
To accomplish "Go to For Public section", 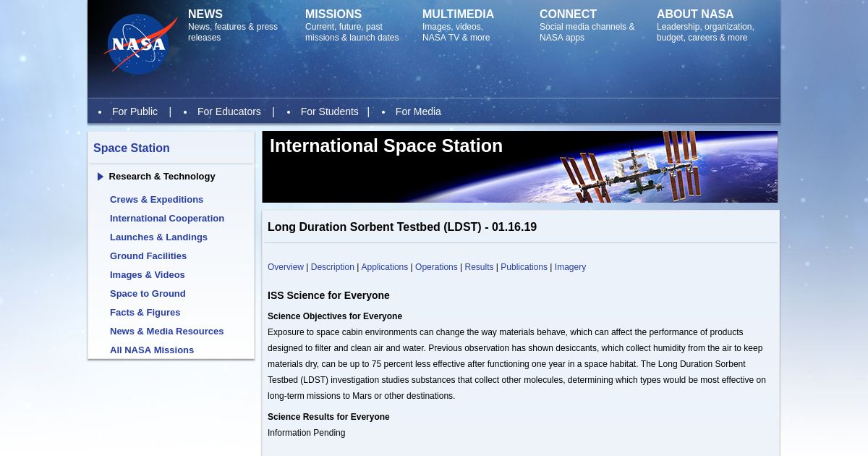I will (135, 111).
